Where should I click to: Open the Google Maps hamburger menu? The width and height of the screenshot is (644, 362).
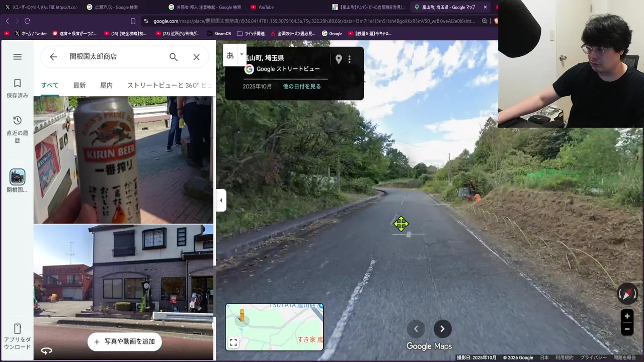18,57
